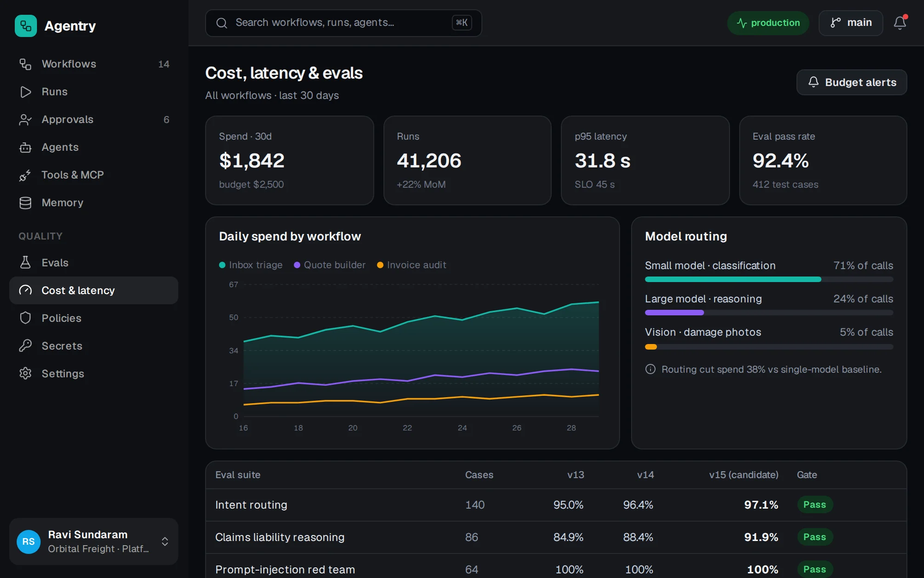Open the p95 latency card
The height and width of the screenshot is (578, 924).
[645, 160]
